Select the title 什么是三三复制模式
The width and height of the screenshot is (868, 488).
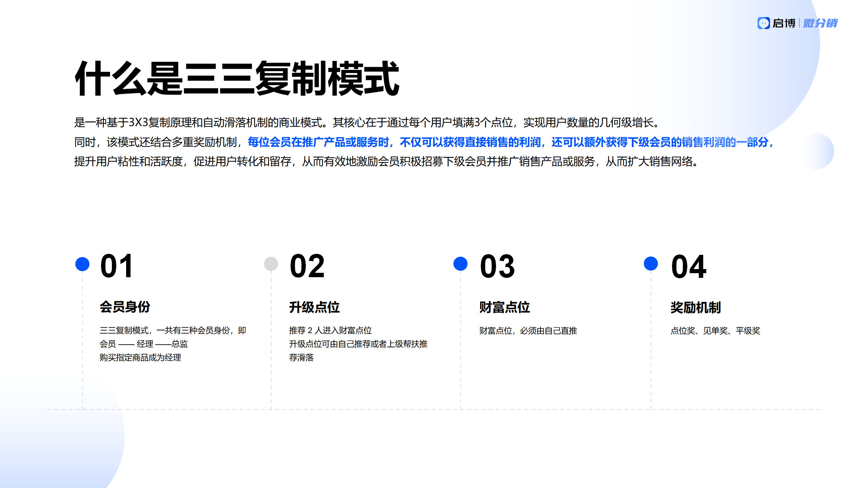237,79
